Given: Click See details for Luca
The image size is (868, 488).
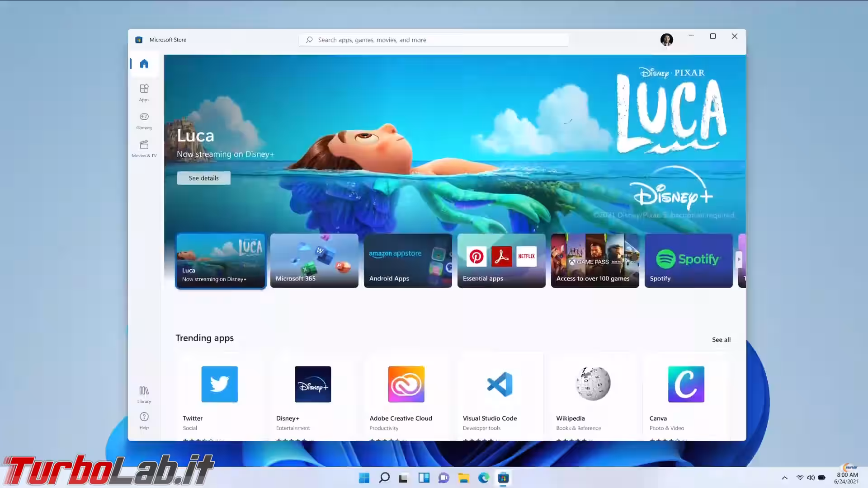Looking at the screenshot, I should [x=203, y=178].
